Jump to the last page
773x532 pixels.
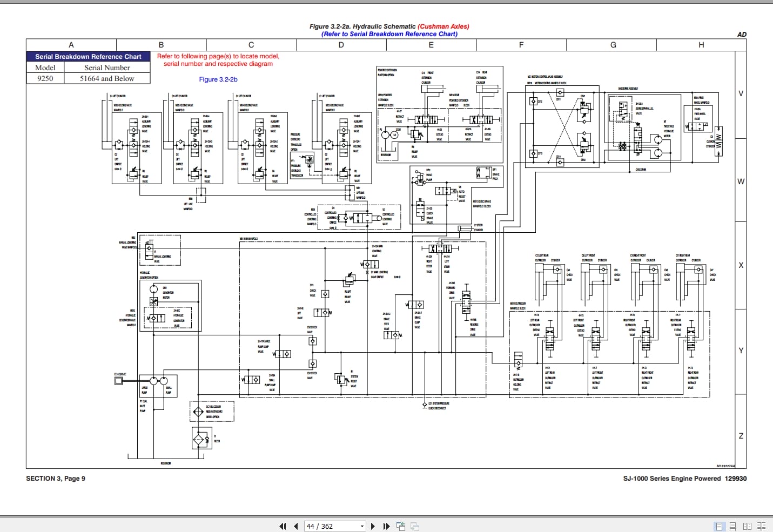point(386,526)
